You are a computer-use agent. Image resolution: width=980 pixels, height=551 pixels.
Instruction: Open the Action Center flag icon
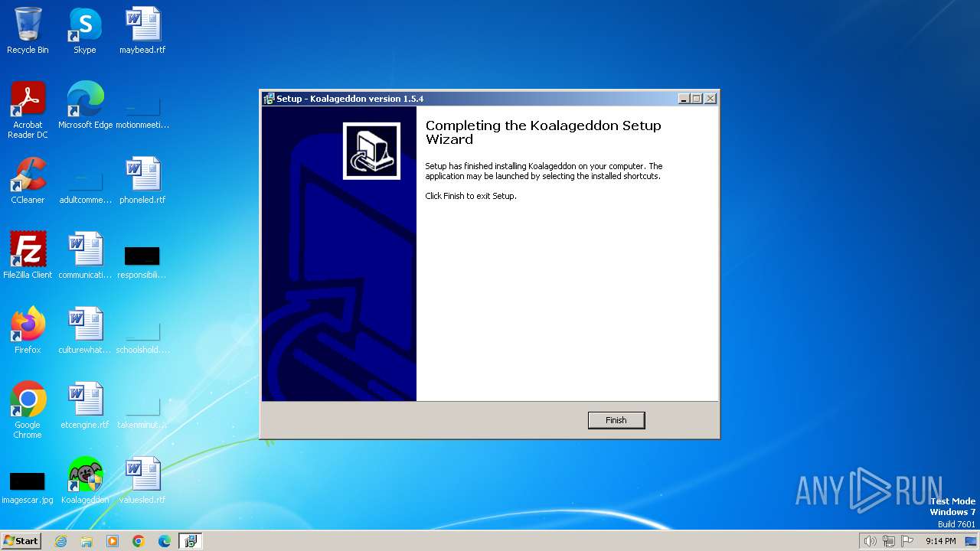(x=907, y=541)
